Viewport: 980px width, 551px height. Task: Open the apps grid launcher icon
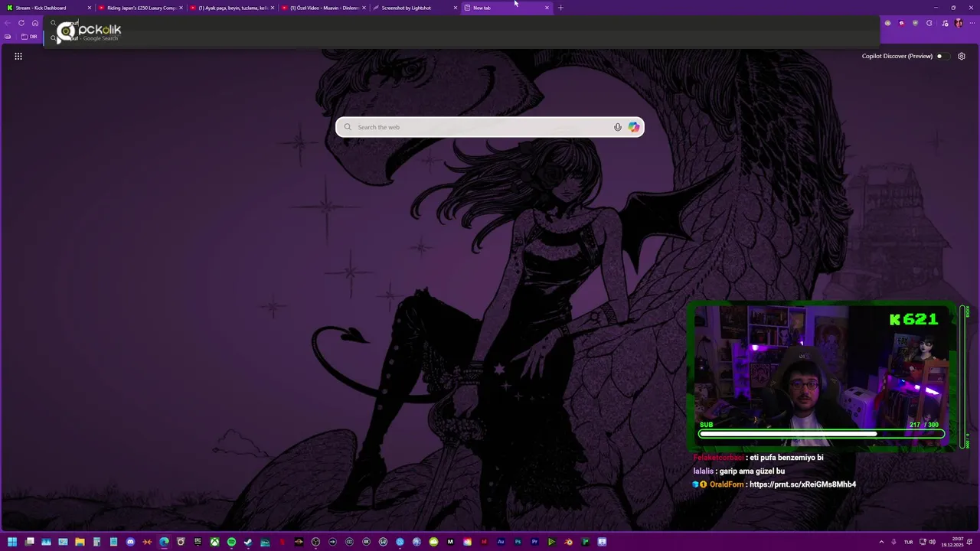point(18,56)
